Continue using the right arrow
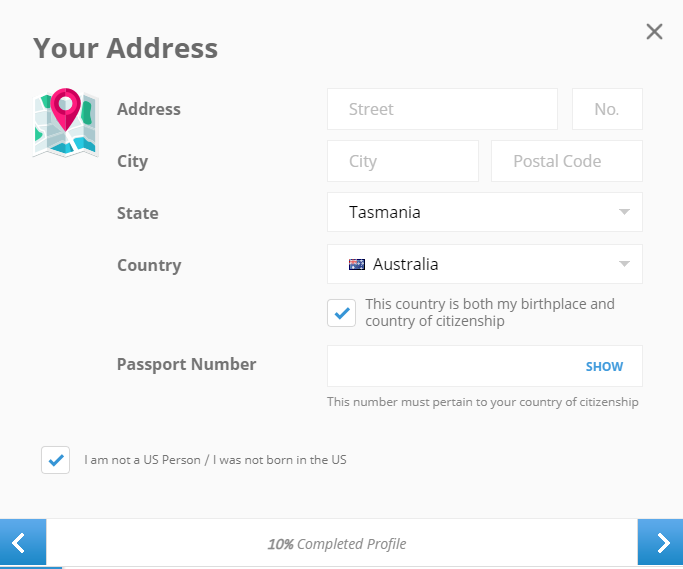The width and height of the screenshot is (683, 569). (660, 543)
